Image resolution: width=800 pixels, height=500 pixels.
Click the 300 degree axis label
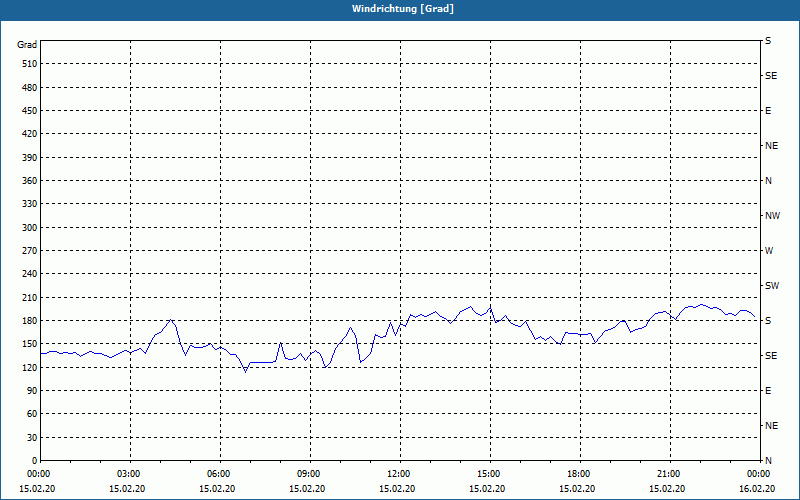point(30,228)
